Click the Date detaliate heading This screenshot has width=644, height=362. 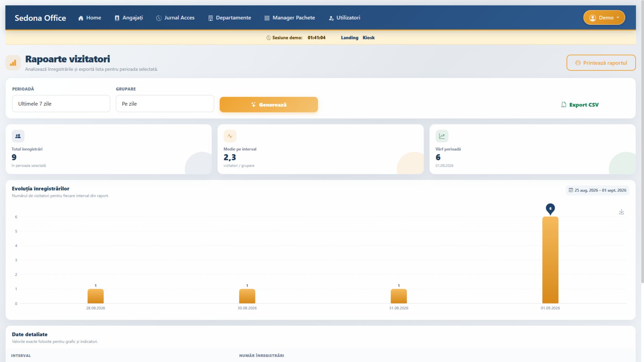point(30,334)
